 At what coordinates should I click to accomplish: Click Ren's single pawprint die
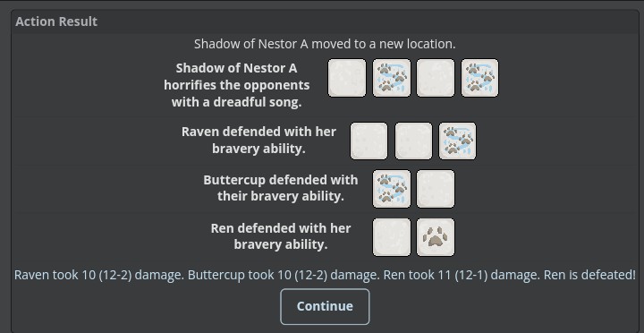point(436,237)
